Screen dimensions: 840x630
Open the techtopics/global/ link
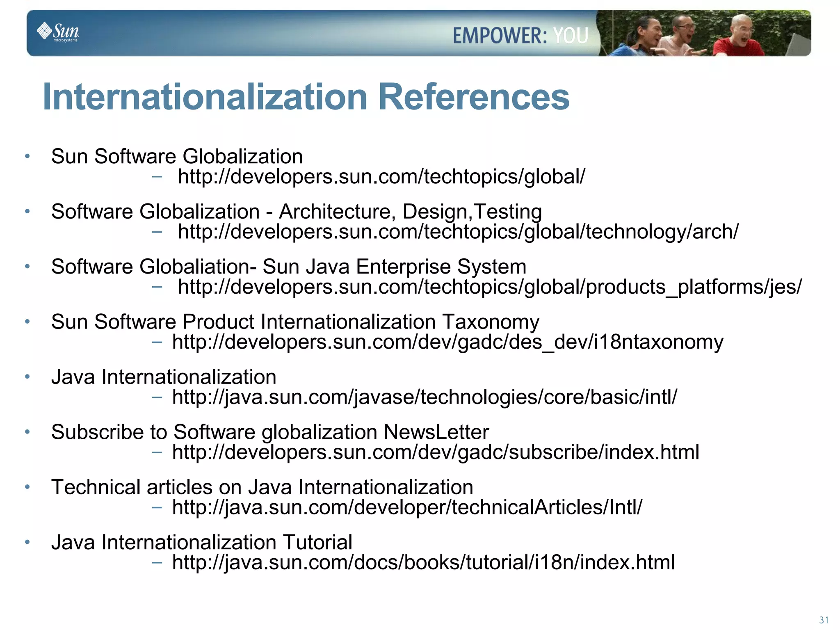click(381, 177)
